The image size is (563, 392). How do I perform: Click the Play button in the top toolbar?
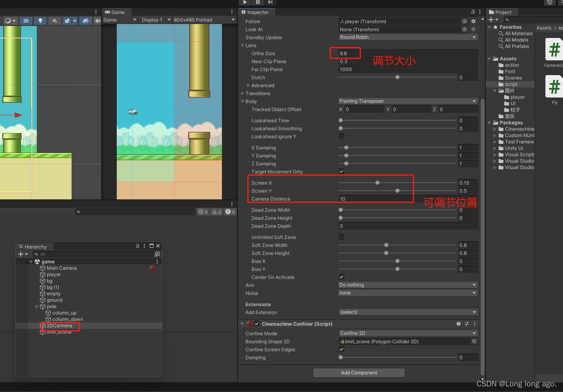click(x=245, y=2)
